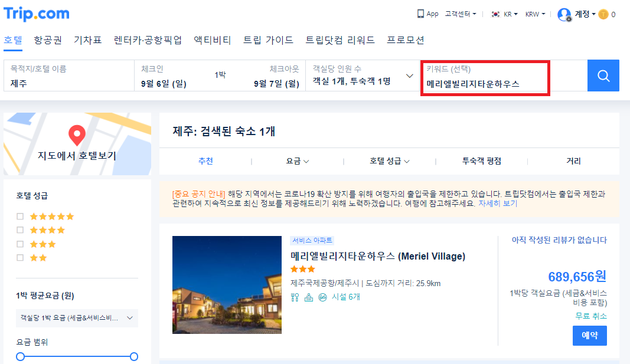The height and width of the screenshot is (364, 630).
Task: Click 지도에서 호텔보기 map link
Action: (x=77, y=156)
